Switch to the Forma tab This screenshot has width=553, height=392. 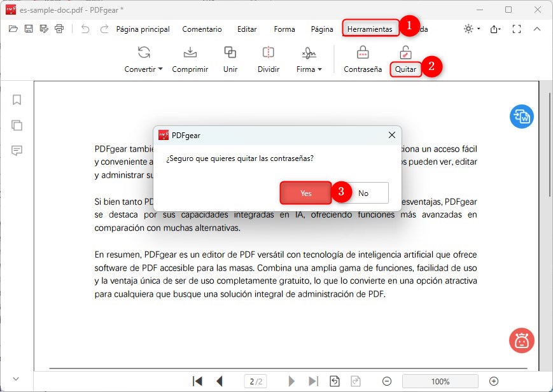point(284,29)
